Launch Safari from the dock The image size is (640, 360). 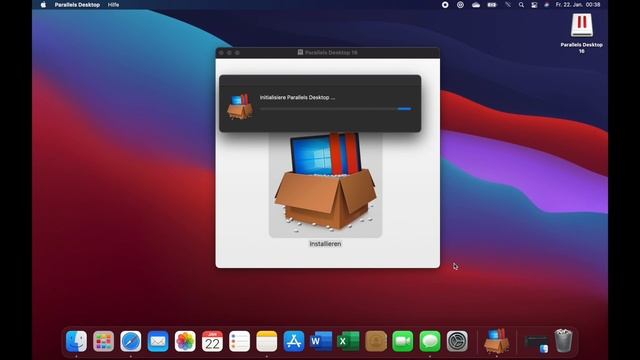click(131, 341)
